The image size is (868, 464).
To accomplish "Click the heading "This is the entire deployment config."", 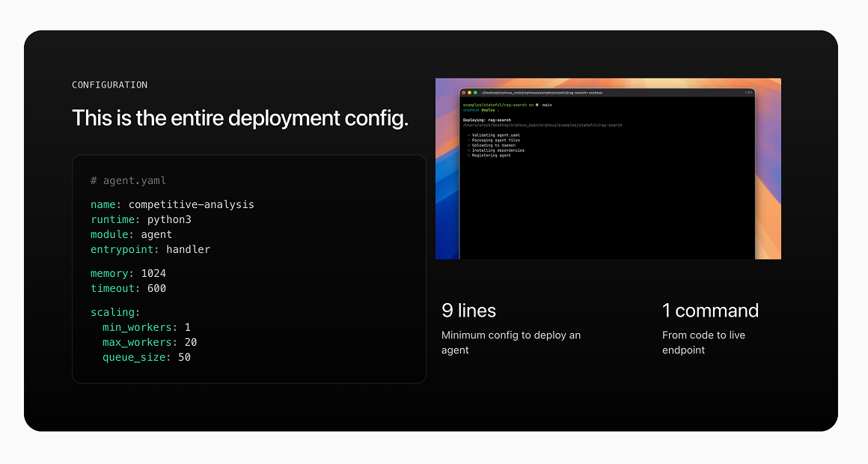I will coord(240,118).
